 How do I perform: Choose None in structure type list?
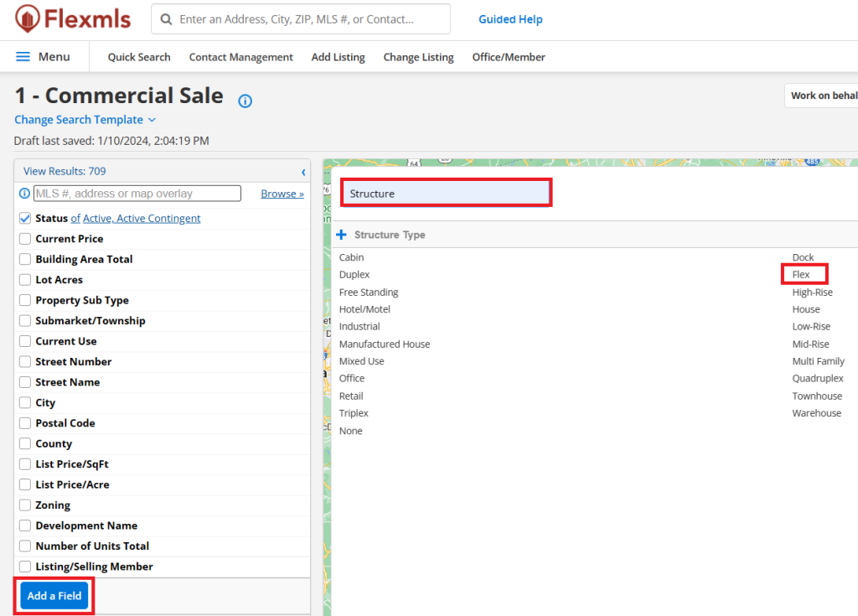pyautogui.click(x=350, y=431)
